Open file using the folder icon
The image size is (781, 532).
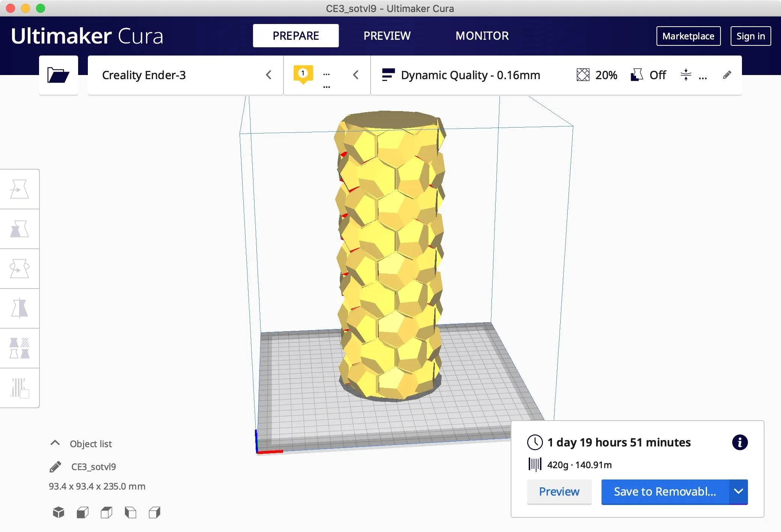58,75
